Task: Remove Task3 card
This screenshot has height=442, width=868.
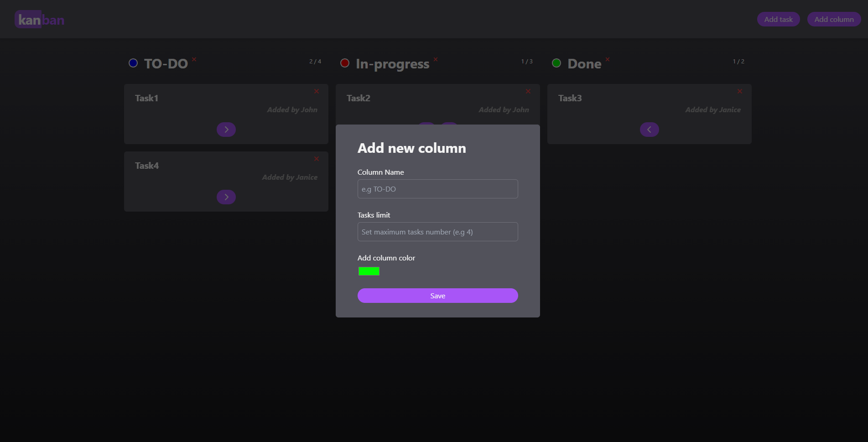Action: point(740,91)
